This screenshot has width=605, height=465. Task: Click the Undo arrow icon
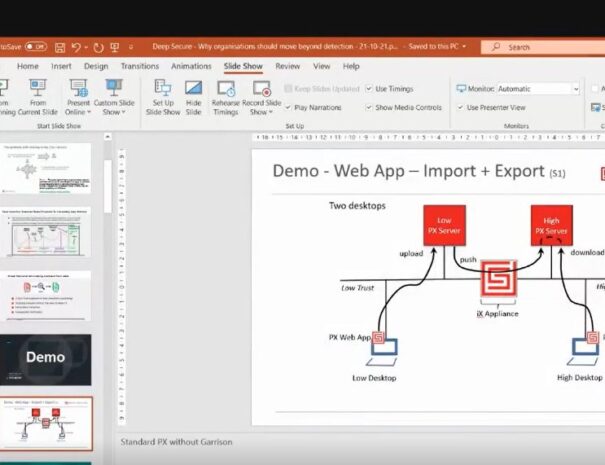coord(76,47)
